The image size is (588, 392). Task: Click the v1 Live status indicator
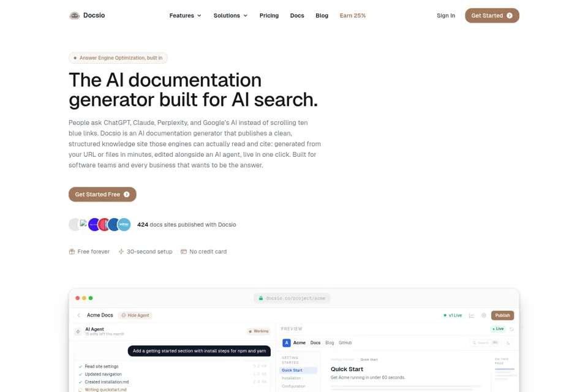[453, 315]
